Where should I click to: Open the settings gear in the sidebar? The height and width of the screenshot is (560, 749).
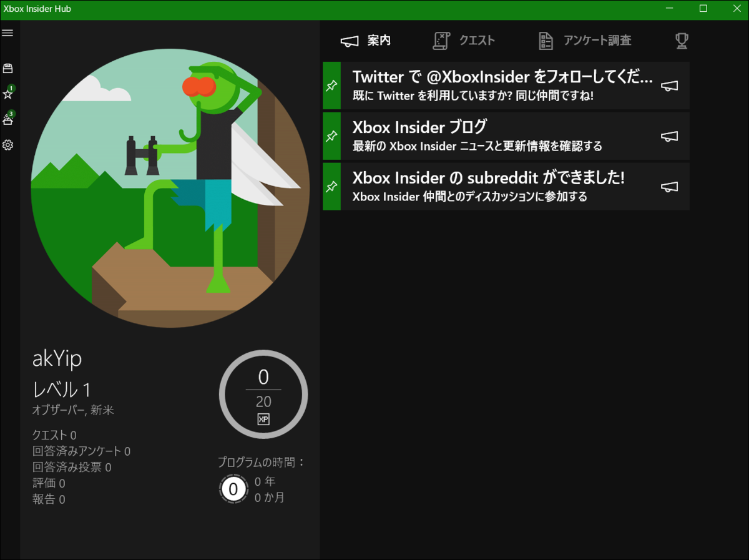(7, 145)
